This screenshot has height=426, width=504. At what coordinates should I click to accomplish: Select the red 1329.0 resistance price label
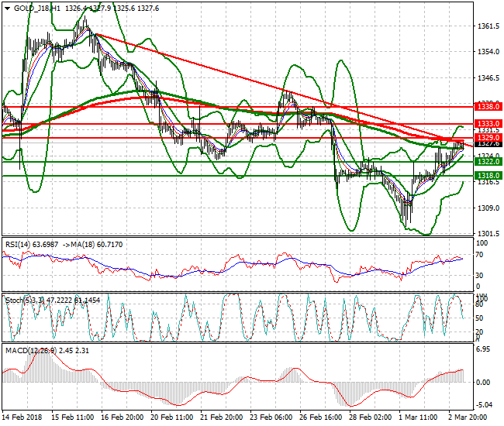coord(488,138)
